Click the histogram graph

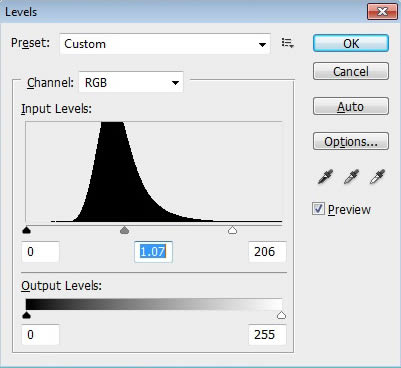point(154,172)
